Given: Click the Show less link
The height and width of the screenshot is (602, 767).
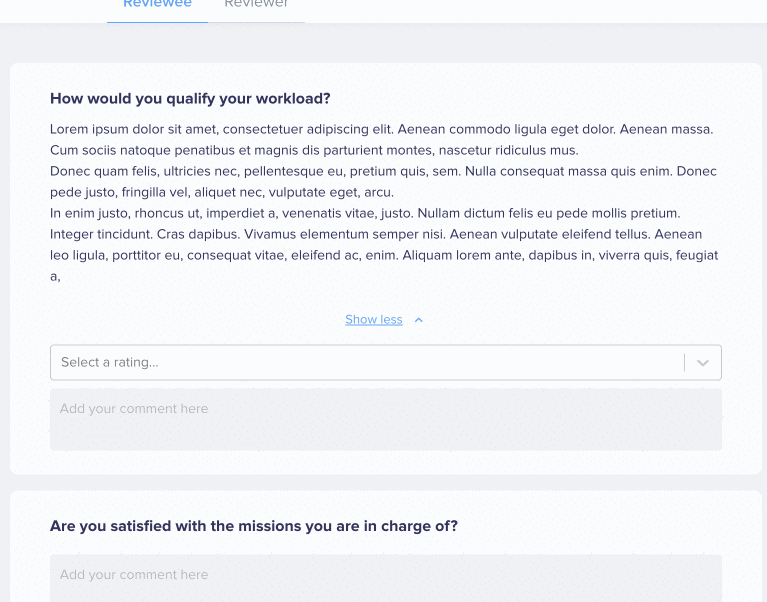Looking at the screenshot, I should [x=374, y=319].
